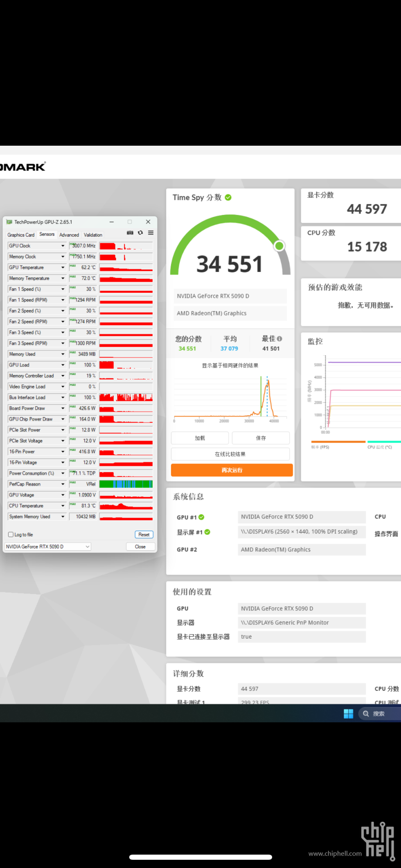Click the 显卡分数 value 44 597 at top right
Image resolution: width=401 pixels, height=868 pixels.
367,209
